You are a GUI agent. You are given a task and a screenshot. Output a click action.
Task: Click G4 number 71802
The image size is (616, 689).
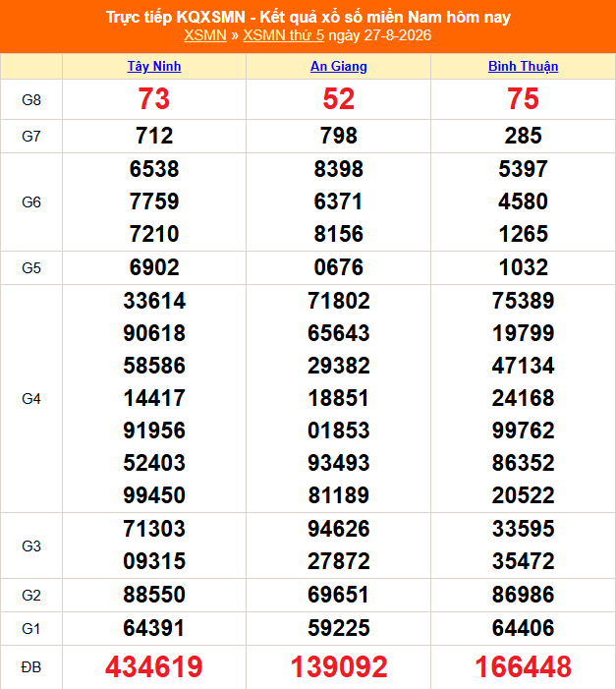tap(338, 301)
